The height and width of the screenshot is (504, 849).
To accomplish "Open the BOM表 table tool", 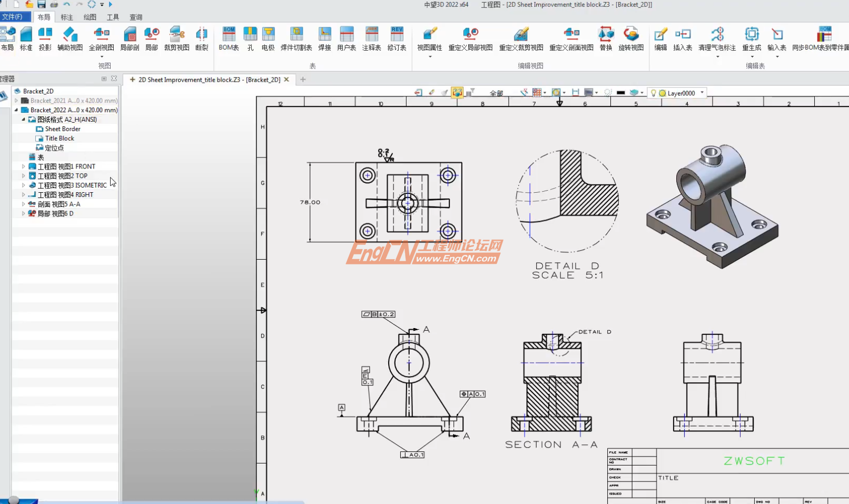I will coord(229,37).
